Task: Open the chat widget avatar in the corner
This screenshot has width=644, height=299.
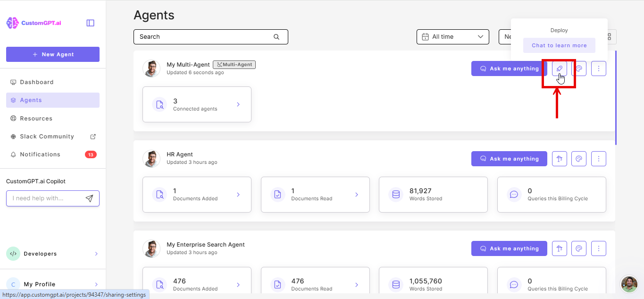Action: 629,284
